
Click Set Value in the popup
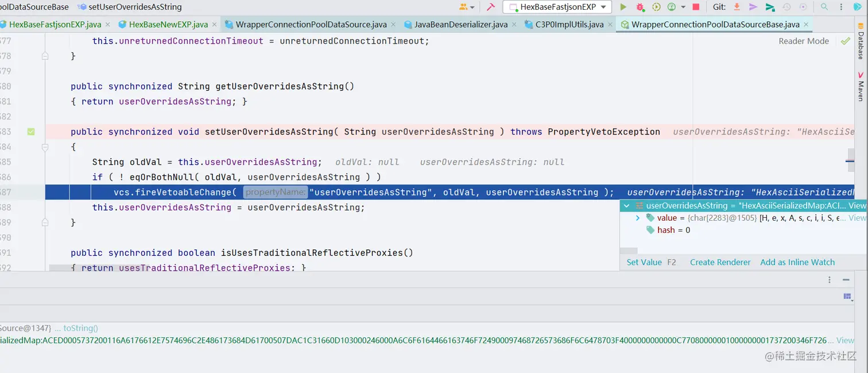[x=644, y=262]
